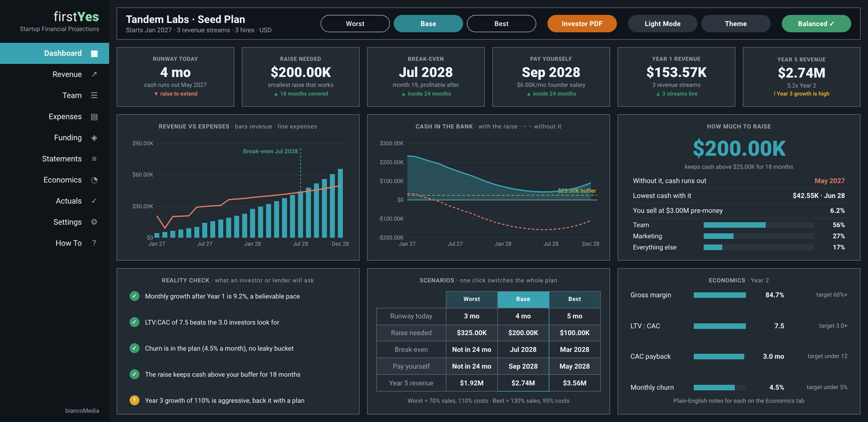Open the Dashboard menu item
Image resolution: width=868 pixels, height=422 pixels.
click(55, 53)
